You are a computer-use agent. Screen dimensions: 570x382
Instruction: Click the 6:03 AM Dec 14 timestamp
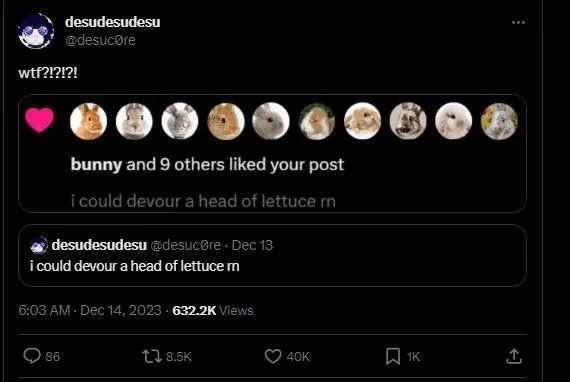pyautogui.click(x=90, y=310)
